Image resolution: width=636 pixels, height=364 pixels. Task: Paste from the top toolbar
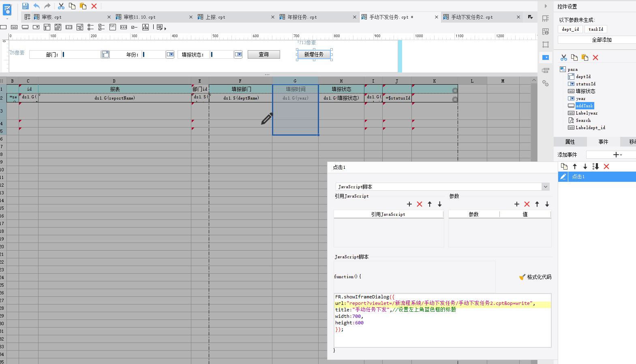(83, 6)
